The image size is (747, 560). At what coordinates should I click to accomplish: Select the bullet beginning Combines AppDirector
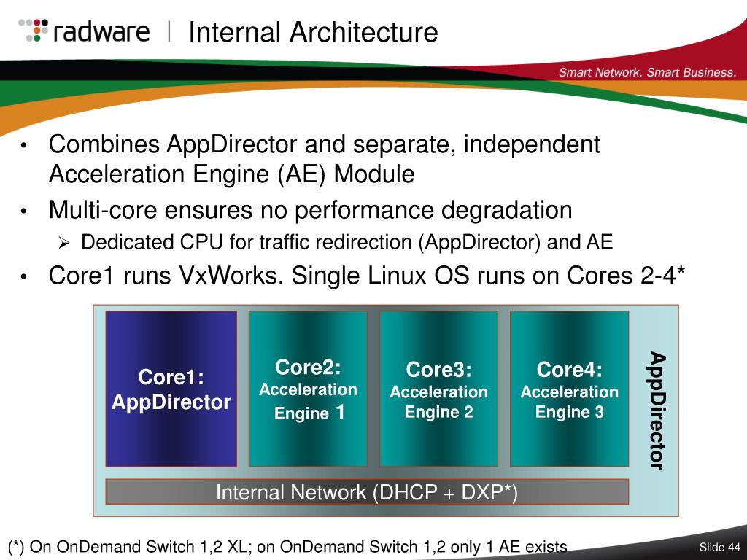(x=324, y=158)
